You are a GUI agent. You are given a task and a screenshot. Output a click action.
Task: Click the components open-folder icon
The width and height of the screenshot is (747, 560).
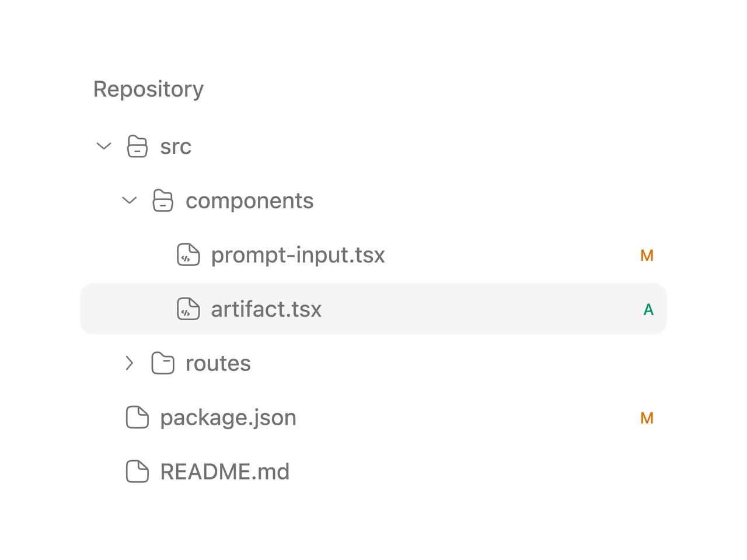(163, 200)
